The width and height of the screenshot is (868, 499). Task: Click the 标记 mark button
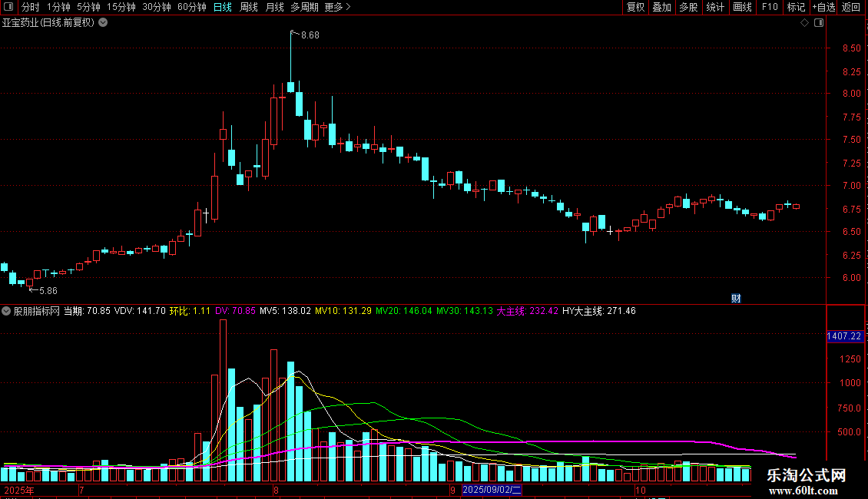[x=796, y=7]
